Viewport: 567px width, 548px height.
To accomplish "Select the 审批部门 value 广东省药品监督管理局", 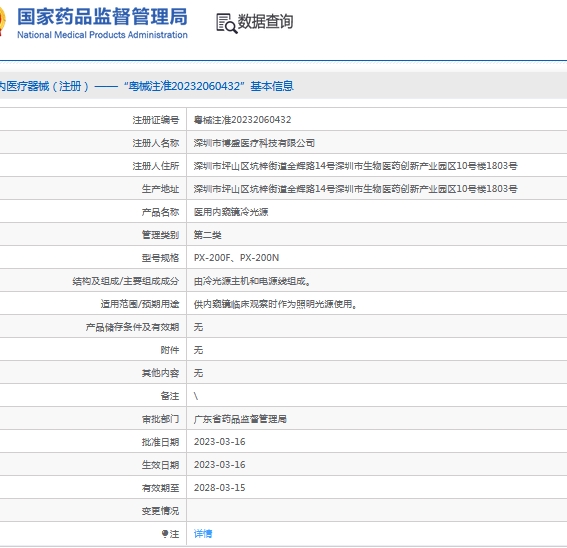I will pyautogui.click(x=240, y=419).
